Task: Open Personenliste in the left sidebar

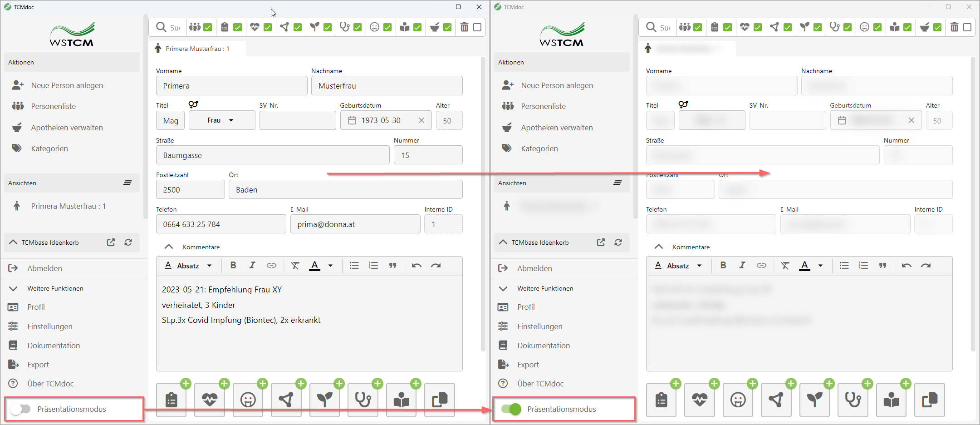Action: 53,106
